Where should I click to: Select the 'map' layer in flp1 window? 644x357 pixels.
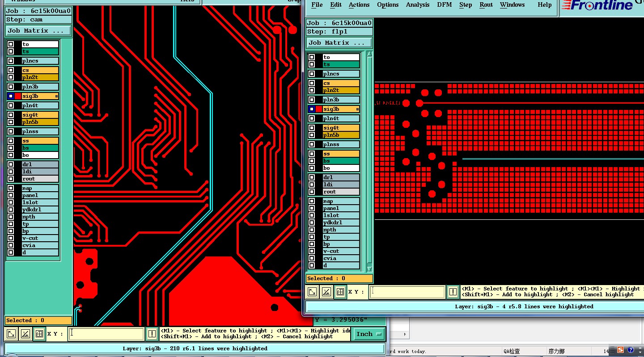341,201
